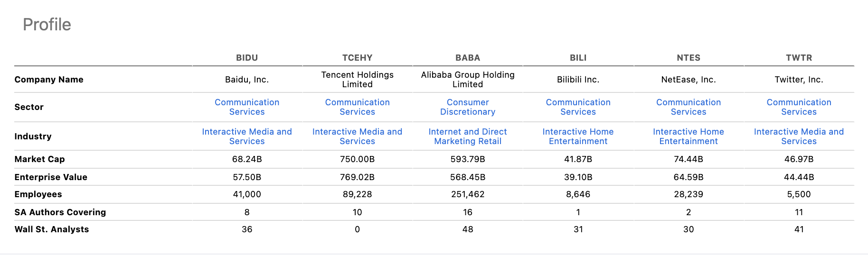Open BILI's Communication Services sector link
The image size is (868, 255).
coord(578,107)
